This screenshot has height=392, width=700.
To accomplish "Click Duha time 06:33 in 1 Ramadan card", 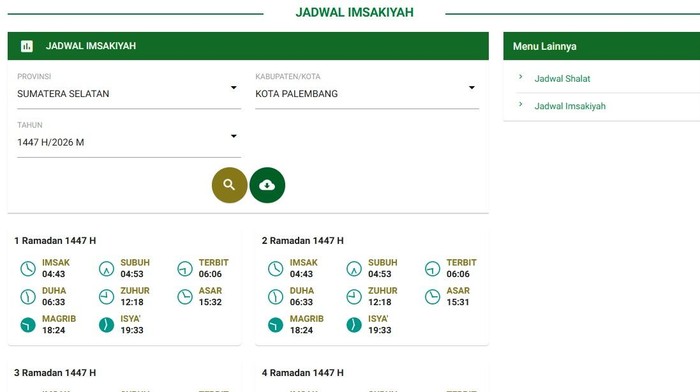I will click(54, 302).
